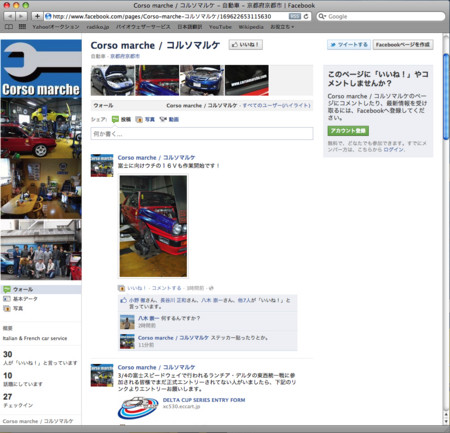Click the scrollbar down arrow
This screenshot has height=433, width=450.
pos(446,421)
